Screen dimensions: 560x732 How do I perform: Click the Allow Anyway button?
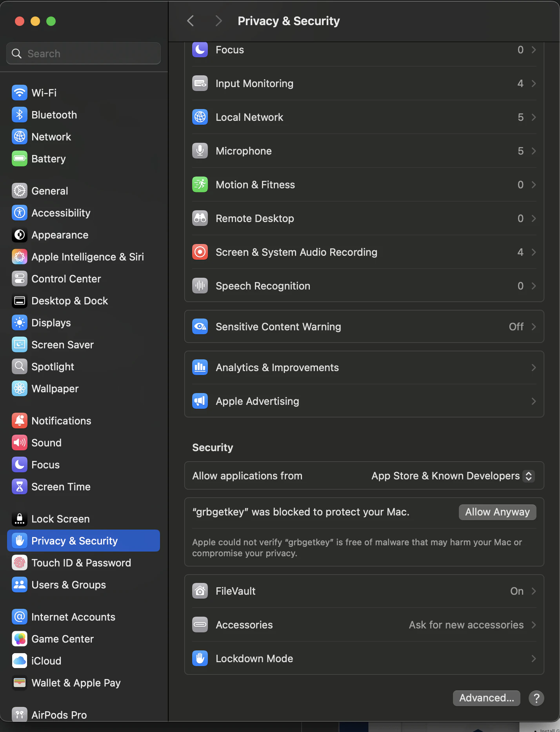coord(497,512)
